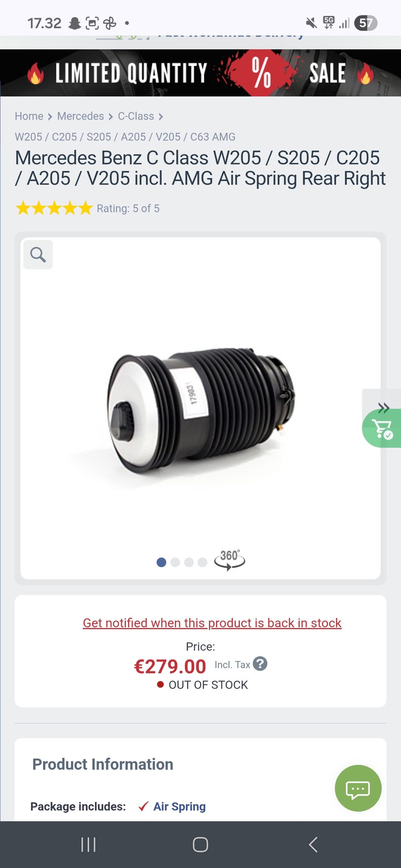
Task: Open the C-Class breadcrumb
Action: click(136, 116)
